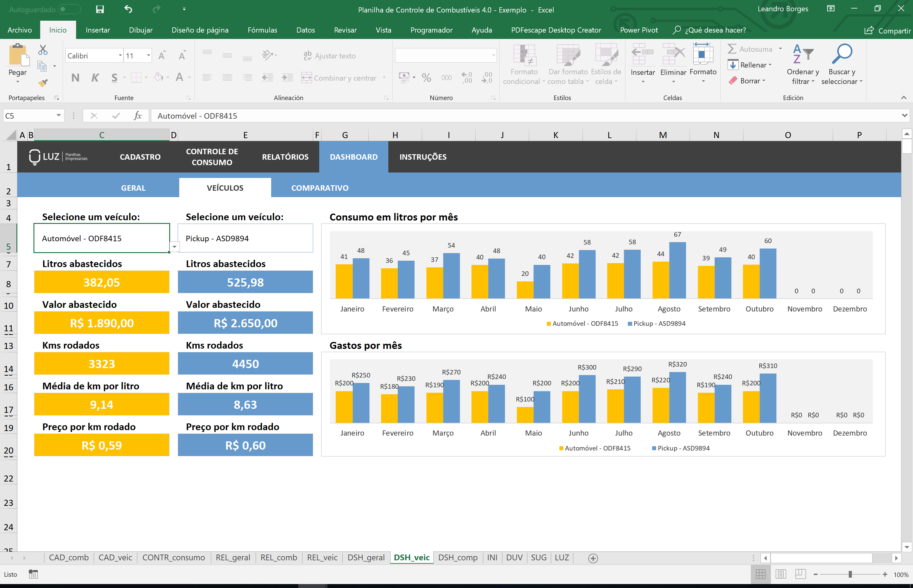Screen dimensions: 913x588
Task: Toggle the Autoguardado switch
Action: point(69,9)
